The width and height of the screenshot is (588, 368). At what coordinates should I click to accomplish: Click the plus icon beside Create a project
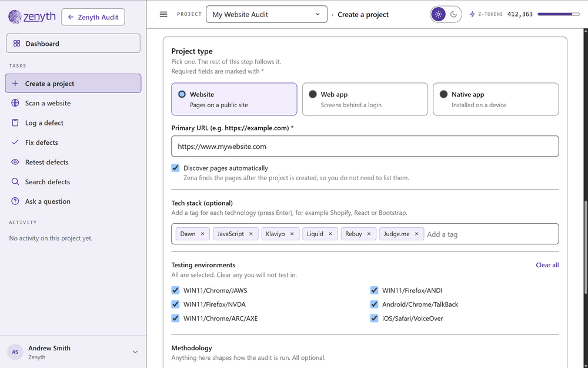coord(15,84)
